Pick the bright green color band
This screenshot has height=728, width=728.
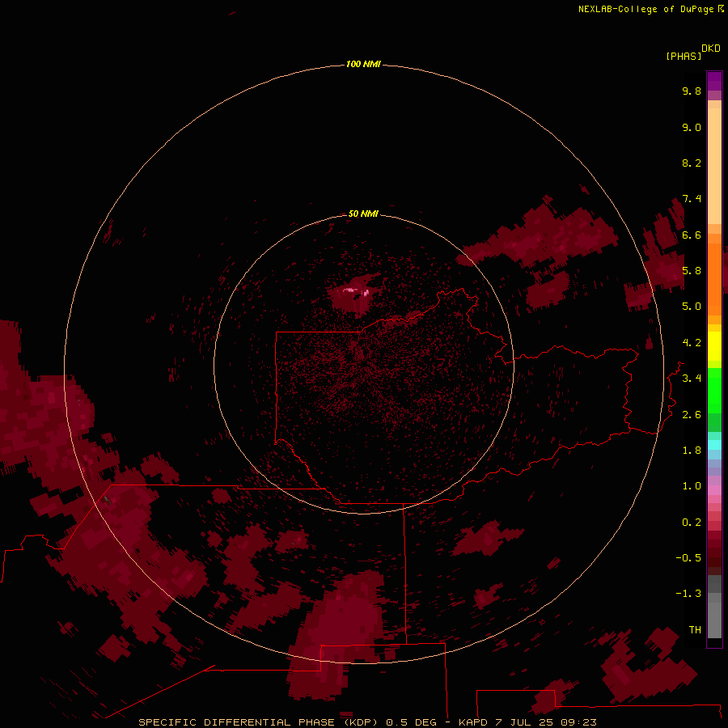714,391
